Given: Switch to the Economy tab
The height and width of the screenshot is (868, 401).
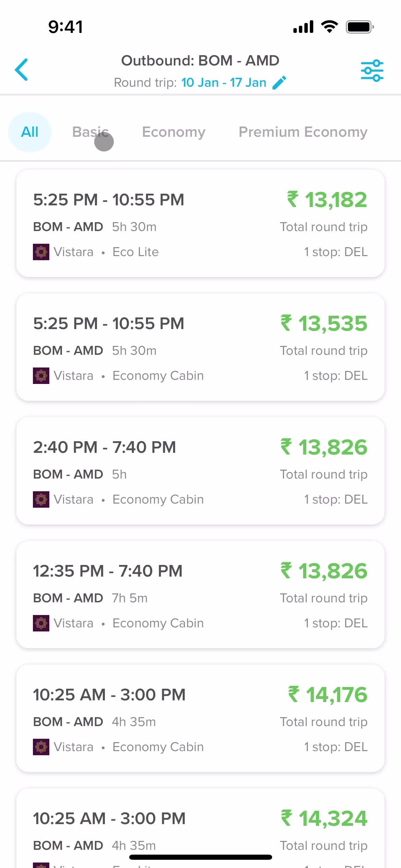Looking at the screenshot, I should tap(174, 132).
